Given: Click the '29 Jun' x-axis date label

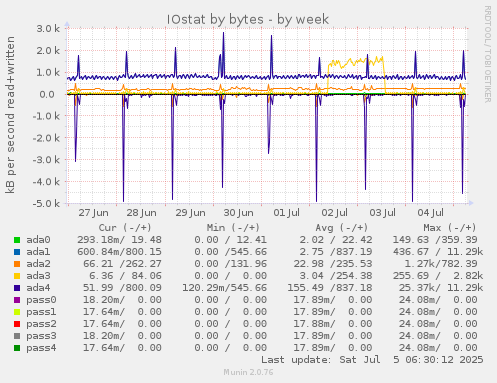Looking at the screenshot, I should (190, 213).
